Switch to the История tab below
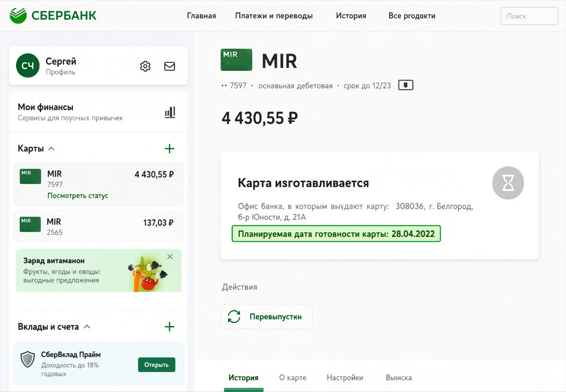566x392 pixels. [243, 377]
